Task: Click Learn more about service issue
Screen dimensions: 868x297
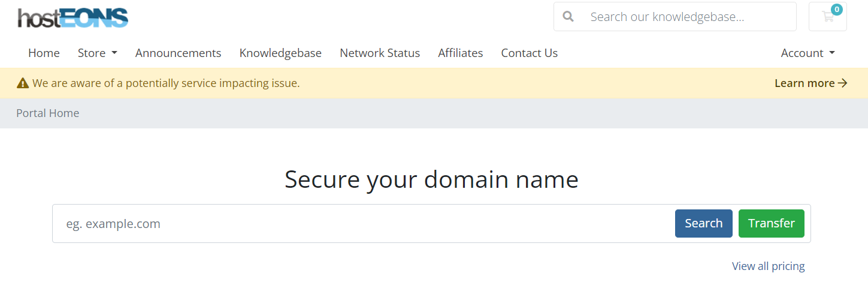Action: tap(805, 83)
